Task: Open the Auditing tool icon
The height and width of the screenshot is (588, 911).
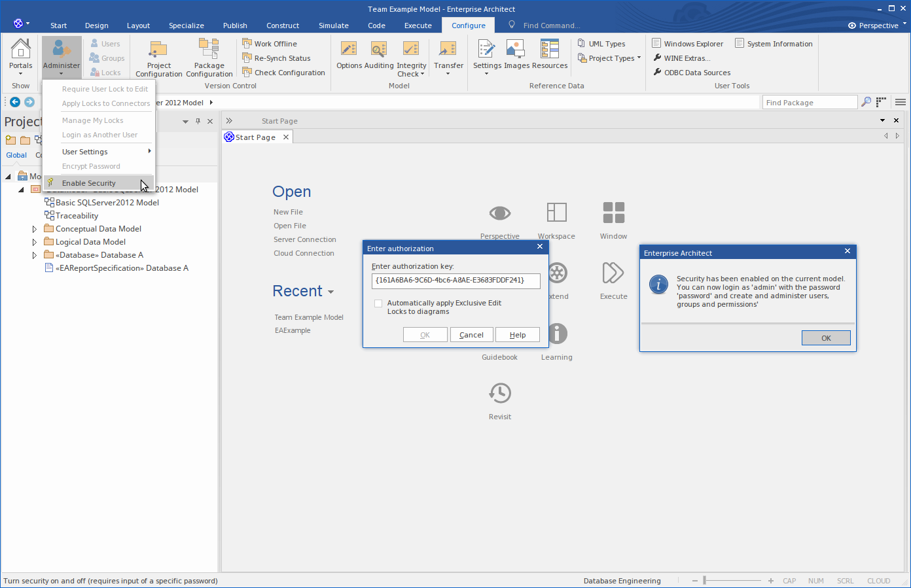Action: [379, 54]
